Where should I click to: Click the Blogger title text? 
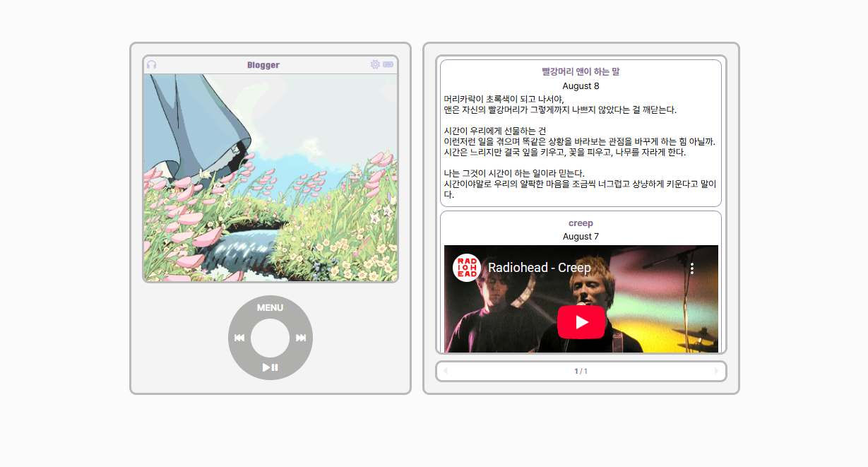263,65
